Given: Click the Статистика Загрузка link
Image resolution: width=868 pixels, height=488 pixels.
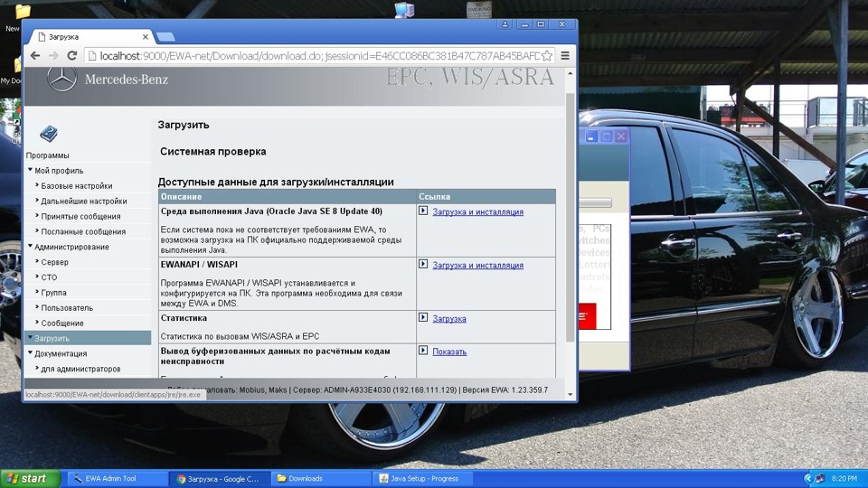Looking at the screenshot, I should click(x=449, y=319).
